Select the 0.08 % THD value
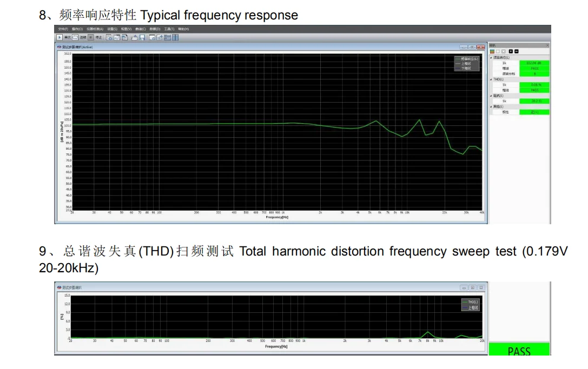This screenshot has width=588, height=369. 534,85
